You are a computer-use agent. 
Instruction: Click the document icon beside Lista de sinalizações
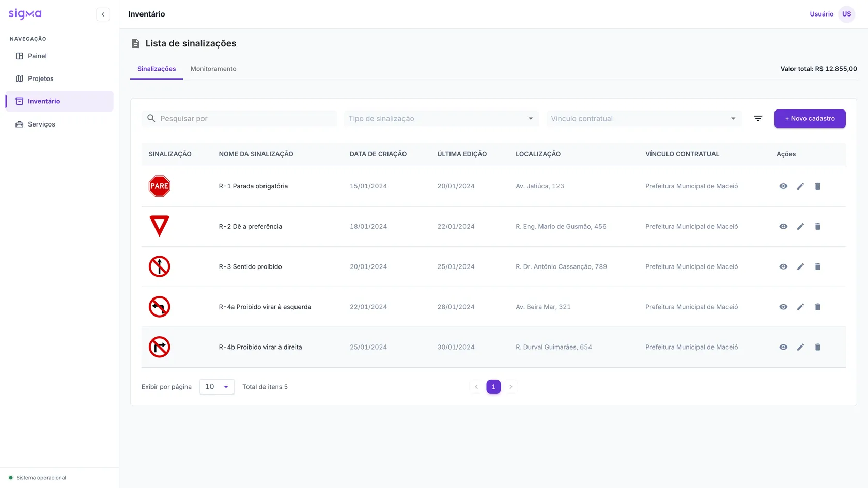click(135, 43)
